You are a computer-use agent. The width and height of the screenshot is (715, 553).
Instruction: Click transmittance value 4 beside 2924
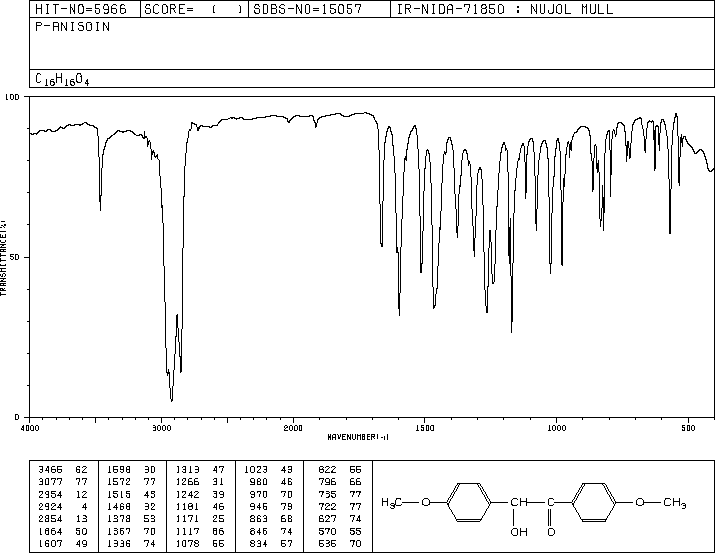(x=84, y=506)
